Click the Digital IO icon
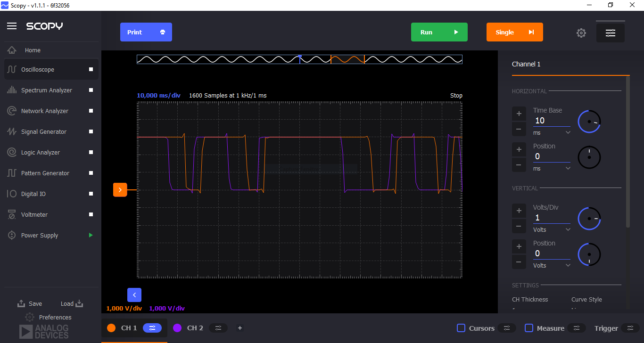The height and width of the screenshot is (343, 644). 12,194
